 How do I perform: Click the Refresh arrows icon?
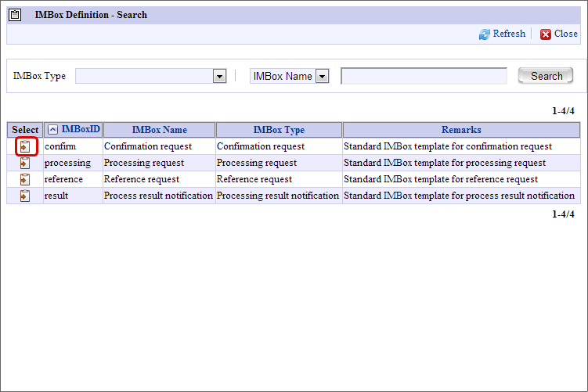(484, 34)
